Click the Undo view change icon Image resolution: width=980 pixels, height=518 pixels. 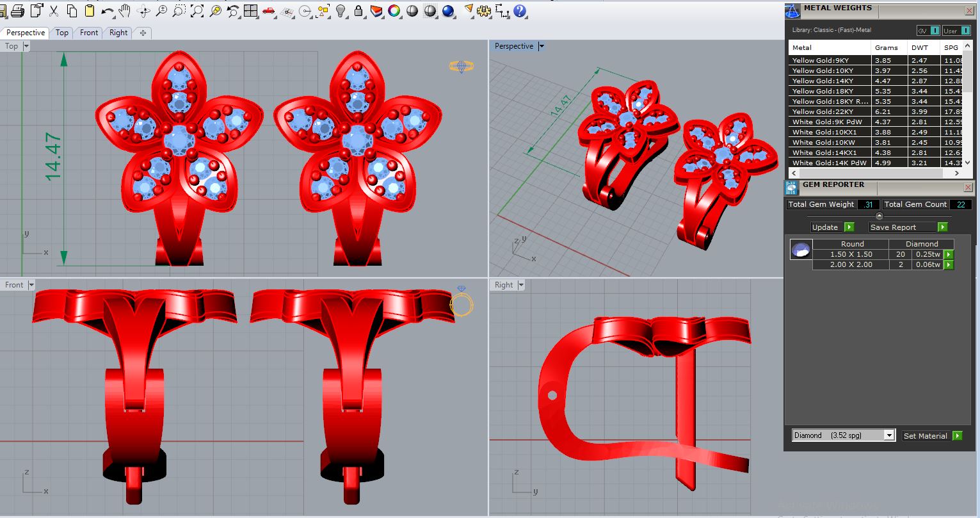pos(233,11)
